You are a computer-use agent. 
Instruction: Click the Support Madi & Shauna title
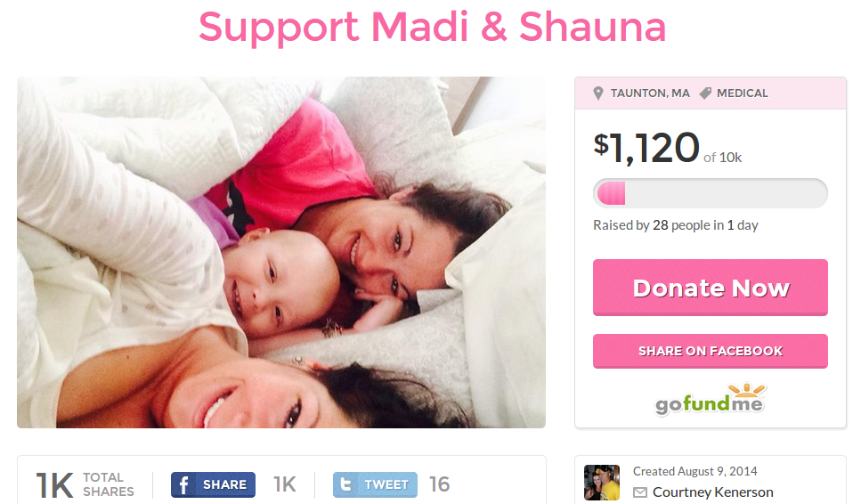(433, 27)
